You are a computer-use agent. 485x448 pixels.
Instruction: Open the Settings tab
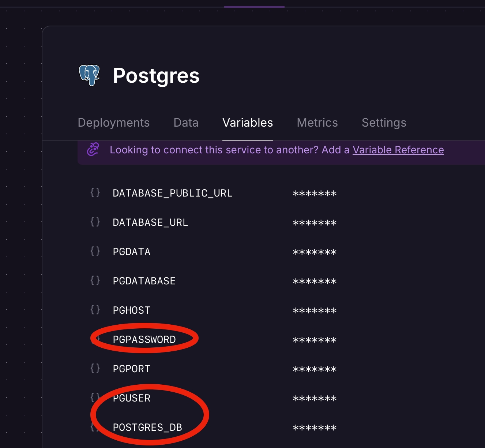(384, 123)
